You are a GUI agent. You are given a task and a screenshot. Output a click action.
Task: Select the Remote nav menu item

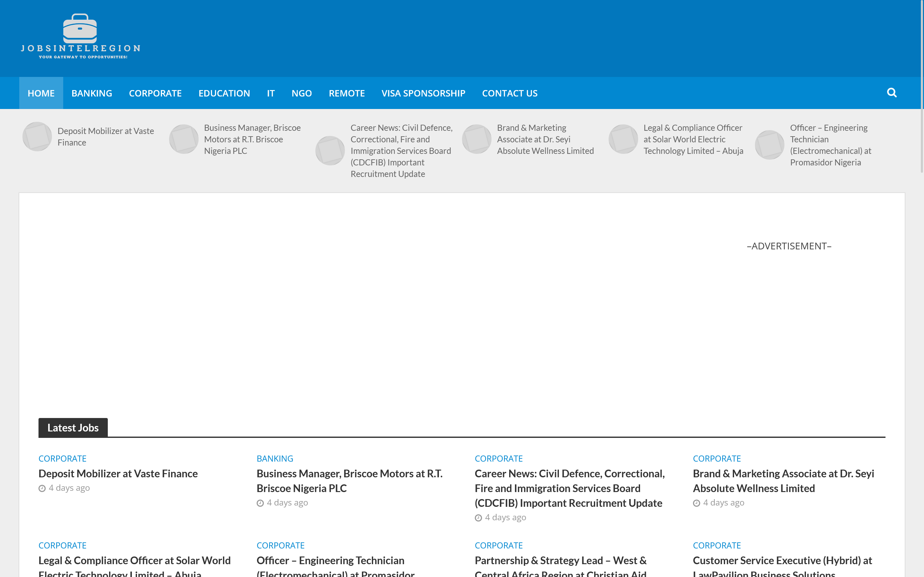pos(346,93)
